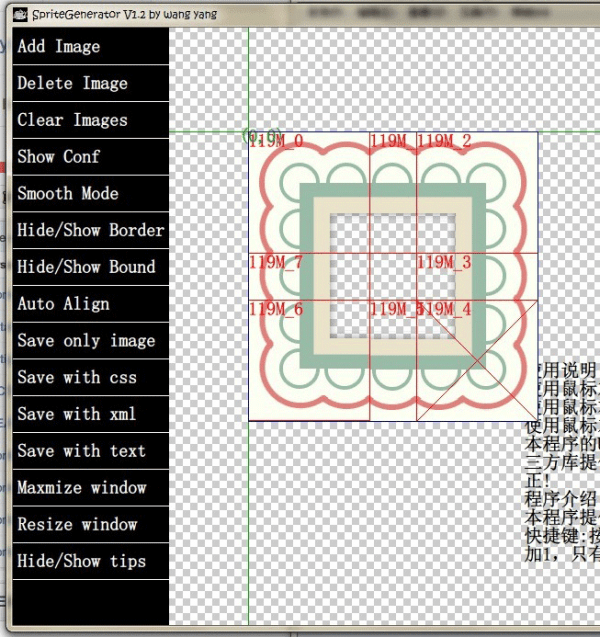Viewport: 600px width, 637px height.
Task: Click Save with css
Action: coord(90,378)
